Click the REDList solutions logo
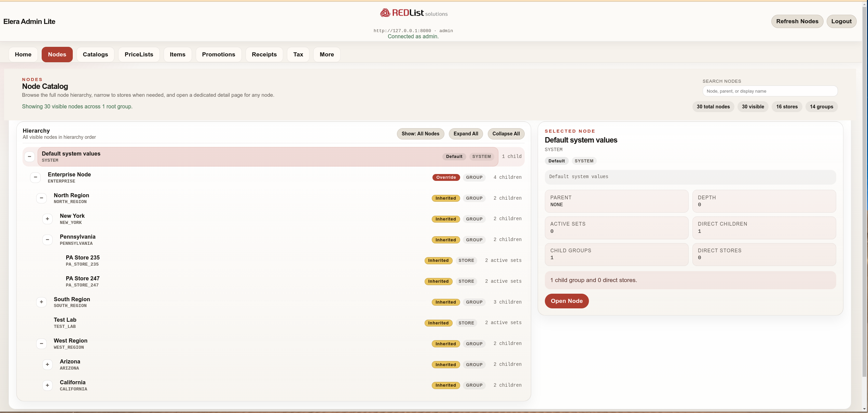868x413 pixels. click(x=413, y=13)
